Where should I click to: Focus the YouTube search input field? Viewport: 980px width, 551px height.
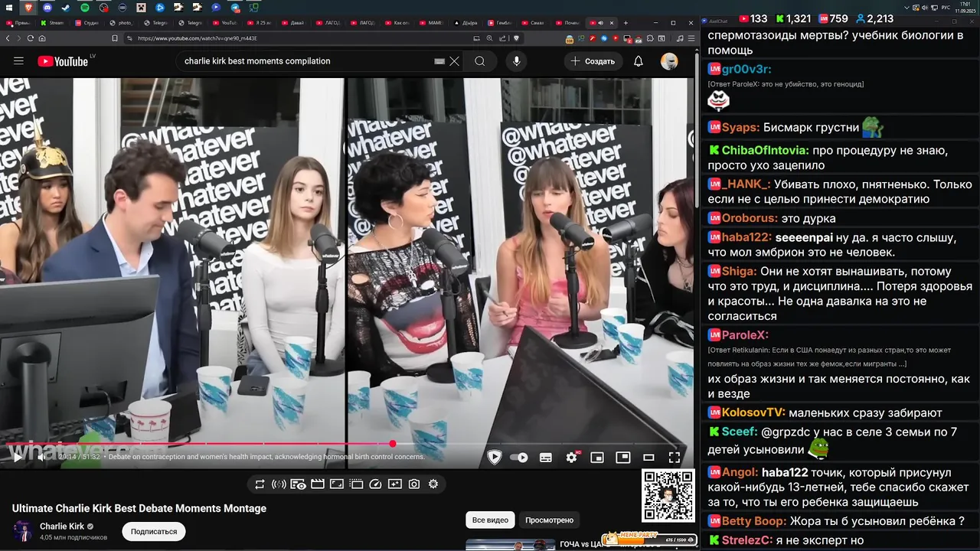click(306, 61)
